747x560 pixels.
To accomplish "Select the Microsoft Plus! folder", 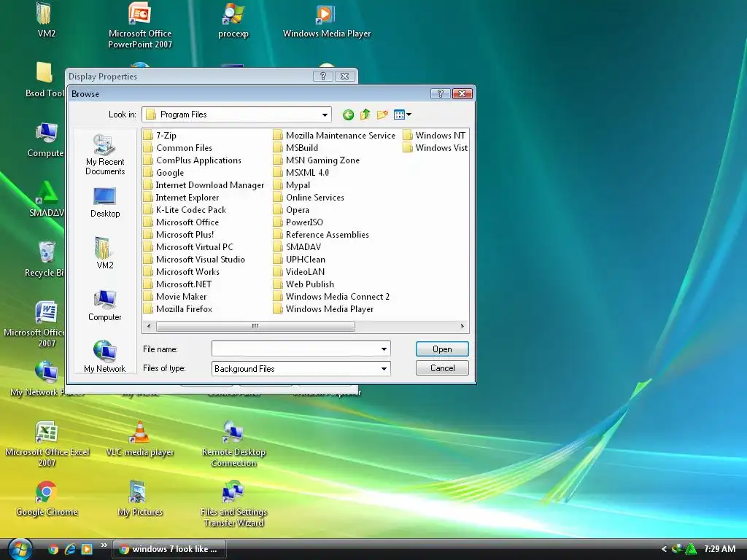I will tap(179, 234).
